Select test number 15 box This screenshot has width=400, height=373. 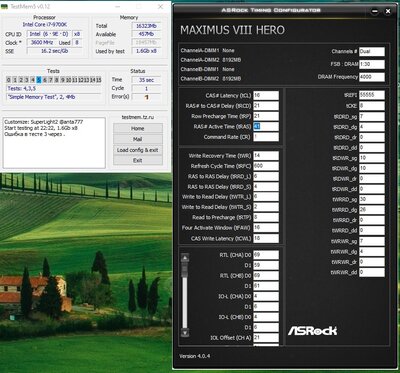(x=98, y=80)
